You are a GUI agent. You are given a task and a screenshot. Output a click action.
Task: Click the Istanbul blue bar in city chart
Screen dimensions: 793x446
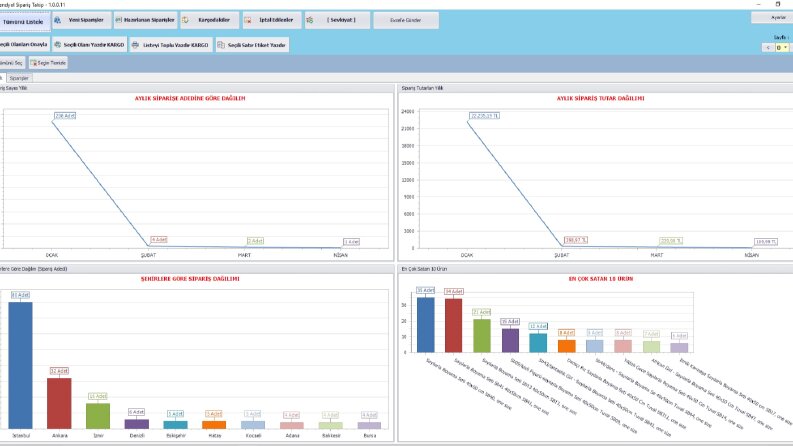coord(20,365)
